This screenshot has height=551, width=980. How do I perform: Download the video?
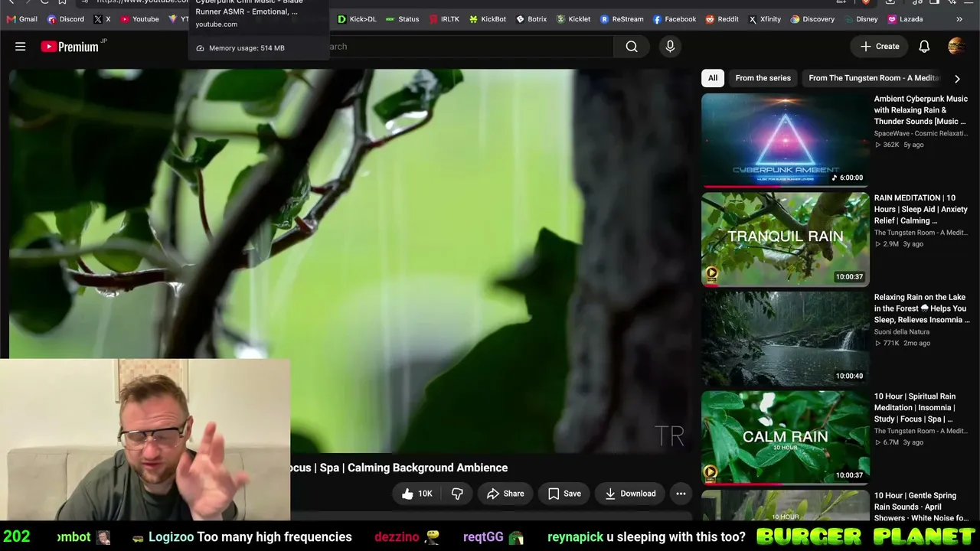pos(630,494)
